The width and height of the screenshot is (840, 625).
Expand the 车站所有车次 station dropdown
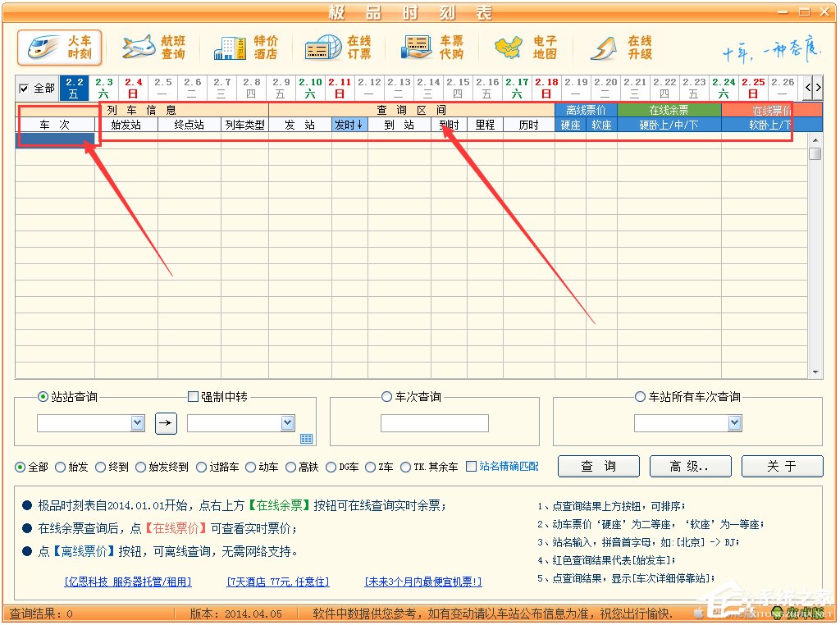(x=734, y=423)
